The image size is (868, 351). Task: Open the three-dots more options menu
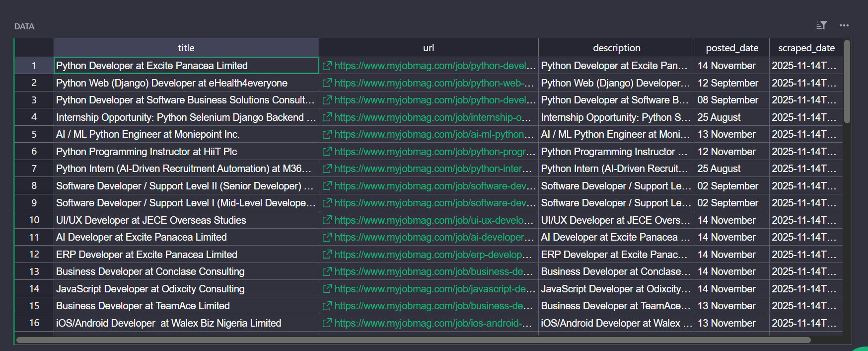click(844, 25)
